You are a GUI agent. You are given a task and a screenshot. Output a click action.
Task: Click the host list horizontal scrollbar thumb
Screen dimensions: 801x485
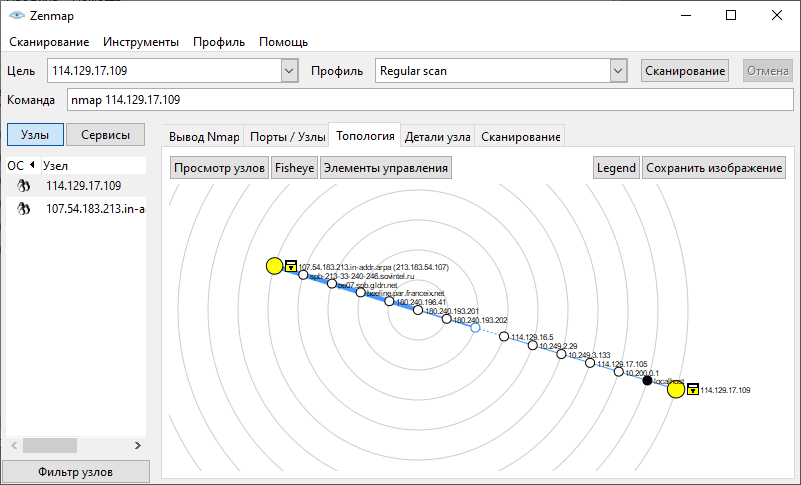tap(50, 446)
